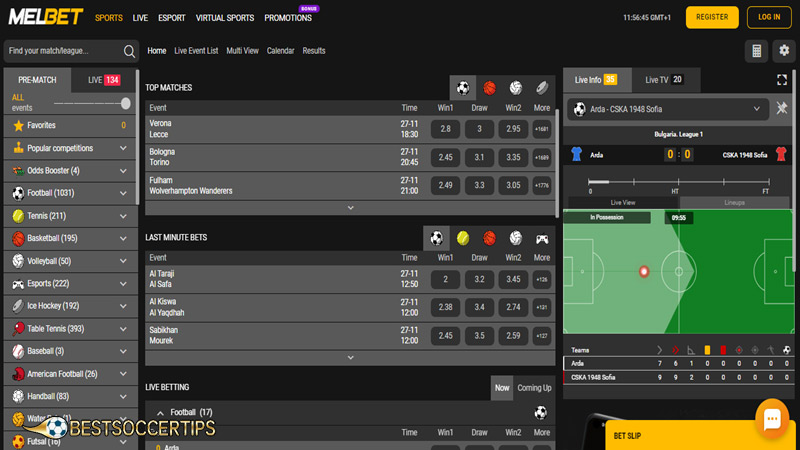Pin the live info panel
The height and width of the screenshot is (450, 800).
pos(782,108)
